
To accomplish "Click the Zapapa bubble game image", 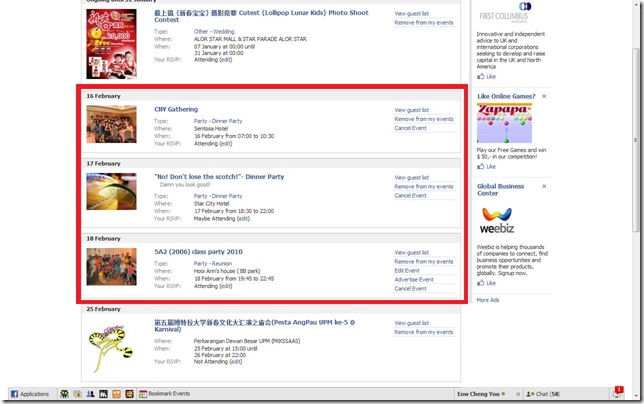I will [x=504, y=123].
